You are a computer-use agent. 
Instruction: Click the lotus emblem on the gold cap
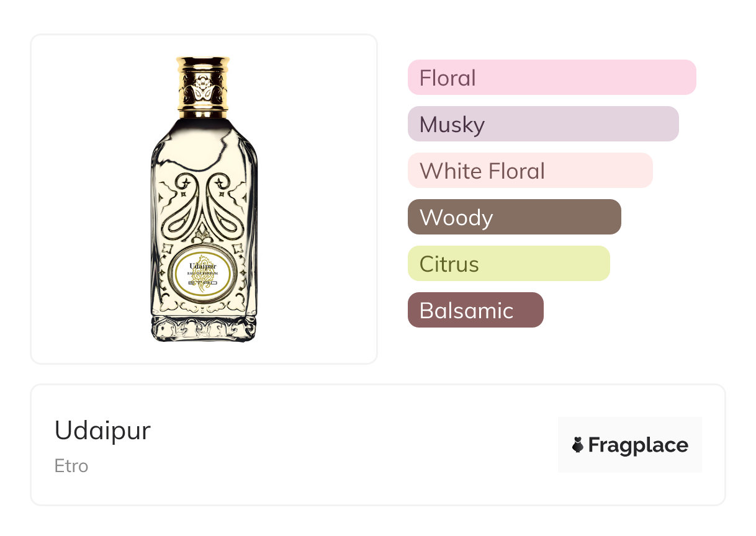[x=204, y=89]
